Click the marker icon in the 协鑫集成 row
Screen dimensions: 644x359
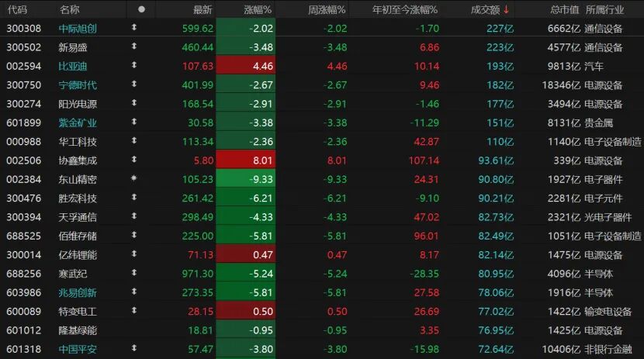[x=134, y=160]
